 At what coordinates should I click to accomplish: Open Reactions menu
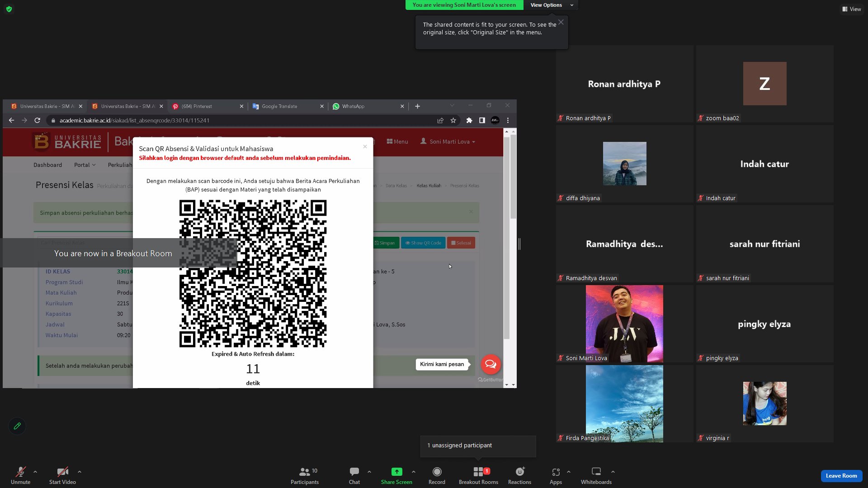pyautogui.click(x=519, y=475)
